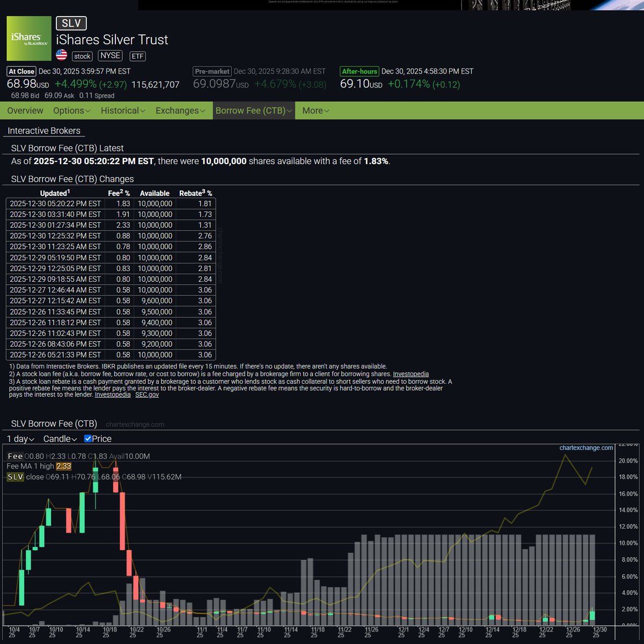The width and height of the screenshot is (644, 644).
Task: Click the At Close label
Action: pos(21,71)
